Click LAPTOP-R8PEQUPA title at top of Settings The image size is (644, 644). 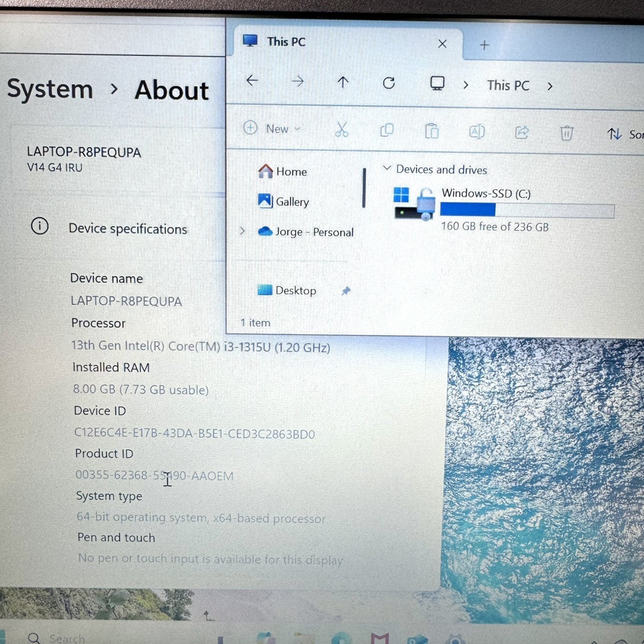click(x=84, y=152)
